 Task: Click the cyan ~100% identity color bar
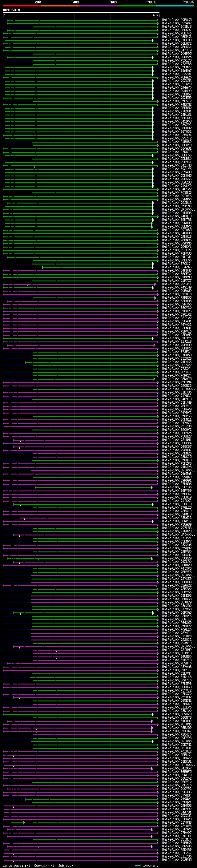[175, 6]
